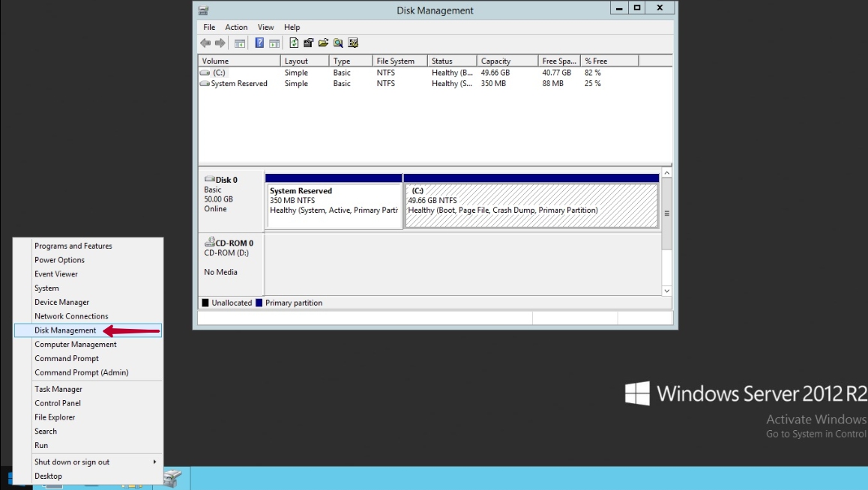868x490 pixels.
Task: Select Disk Management in context menu
Action: pyautogui.click(x=65, y=330)
